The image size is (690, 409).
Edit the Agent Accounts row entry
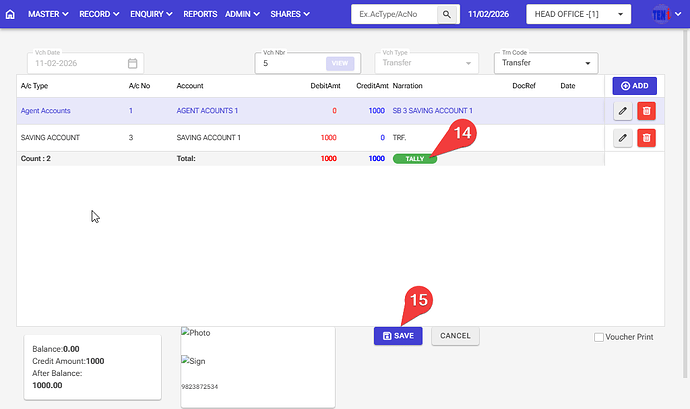622,110
